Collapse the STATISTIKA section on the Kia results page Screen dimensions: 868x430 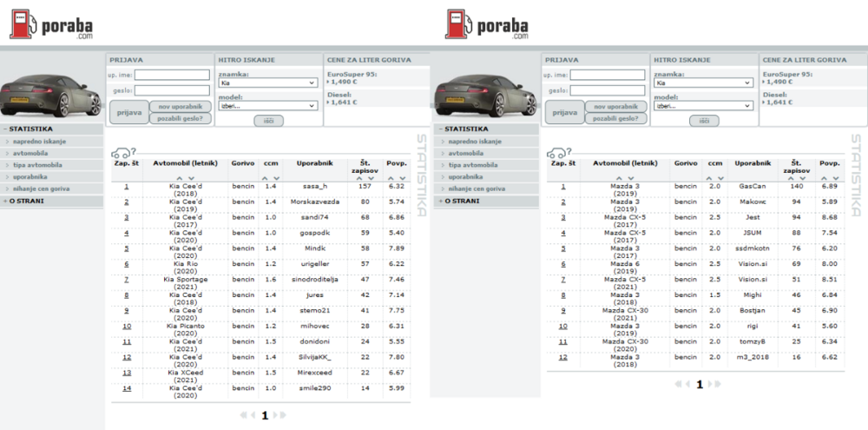click(51, 129)
